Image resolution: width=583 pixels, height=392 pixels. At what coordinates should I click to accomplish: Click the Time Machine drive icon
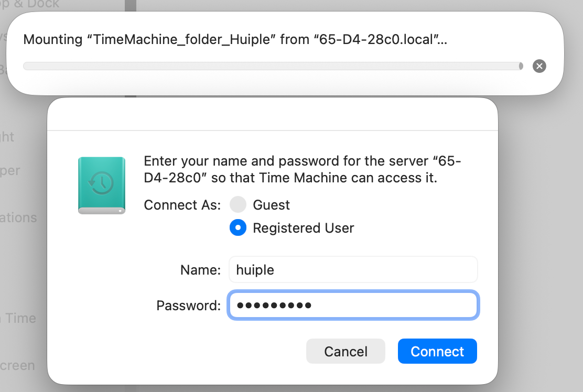point(102,186)
